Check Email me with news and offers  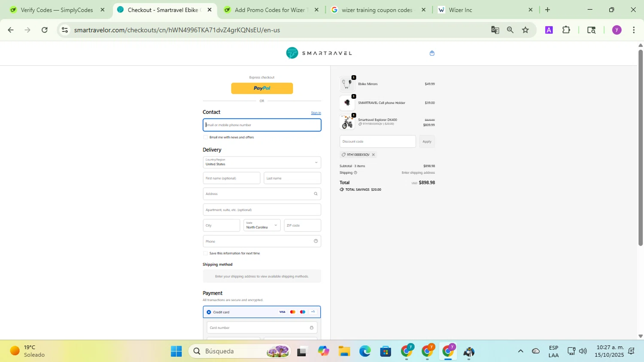point(205,137)
